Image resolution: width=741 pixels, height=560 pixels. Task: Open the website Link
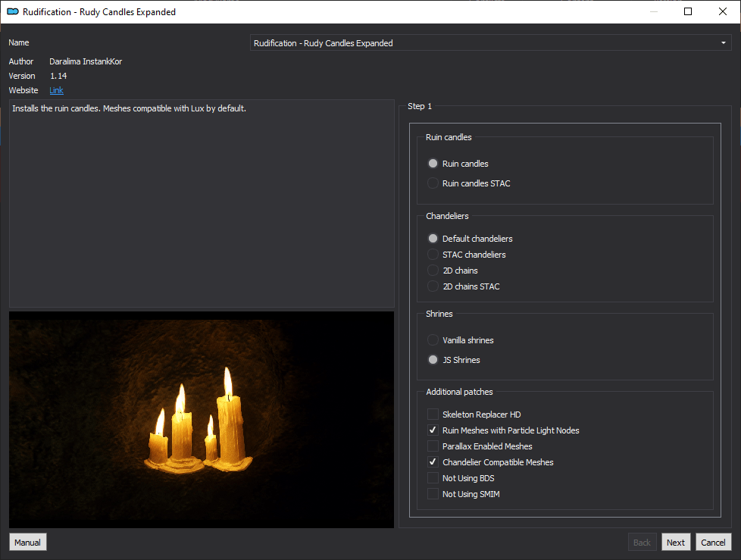coord(56,90)
